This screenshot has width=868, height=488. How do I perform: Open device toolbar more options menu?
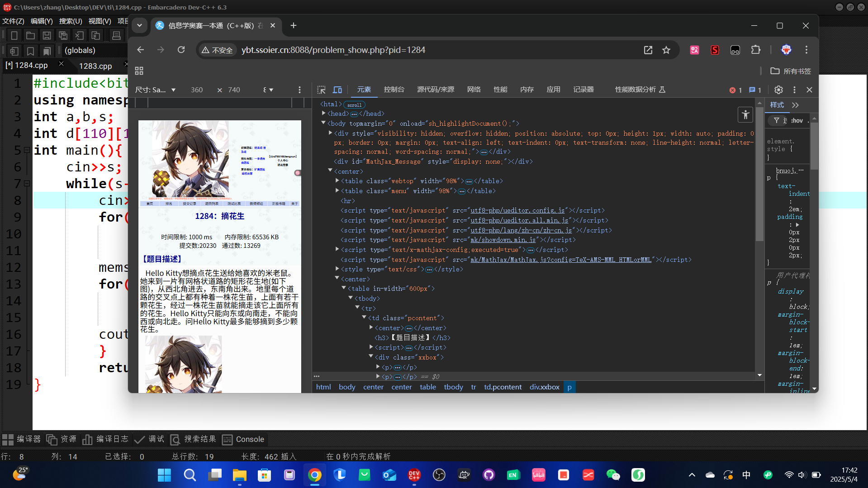299,90
